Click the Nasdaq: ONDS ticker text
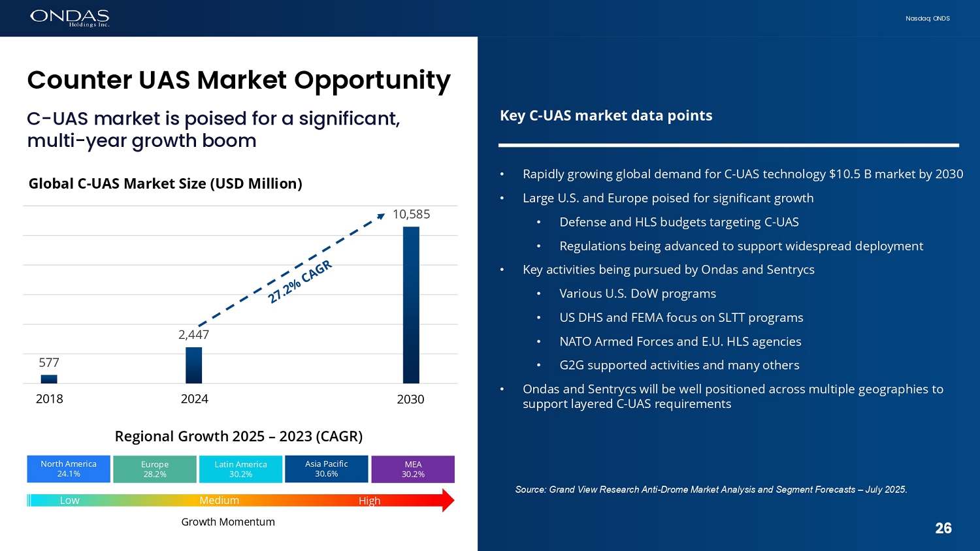The image size is (980, 551). coord(927,18)
